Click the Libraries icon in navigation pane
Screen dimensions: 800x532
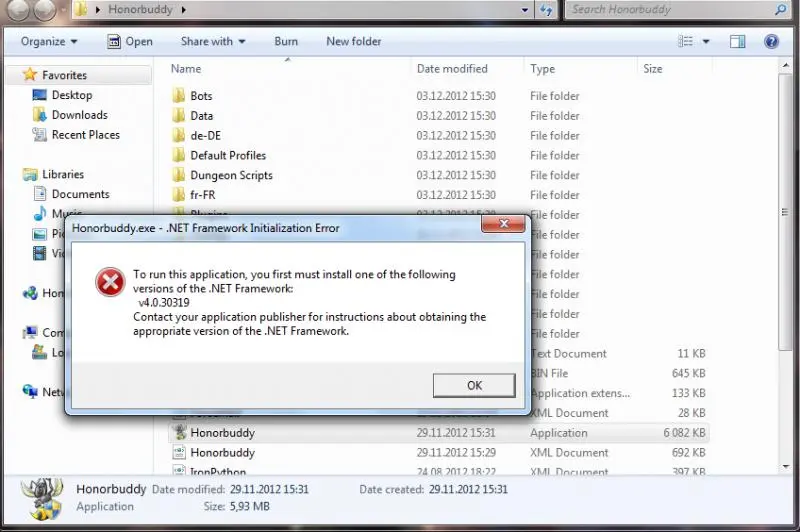pos(30,174)
